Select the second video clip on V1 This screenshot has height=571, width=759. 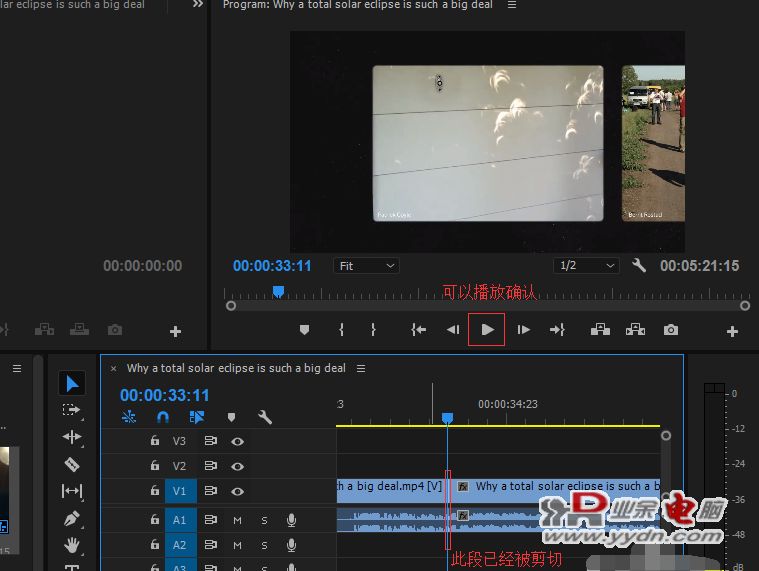click(x=556, y=490)
